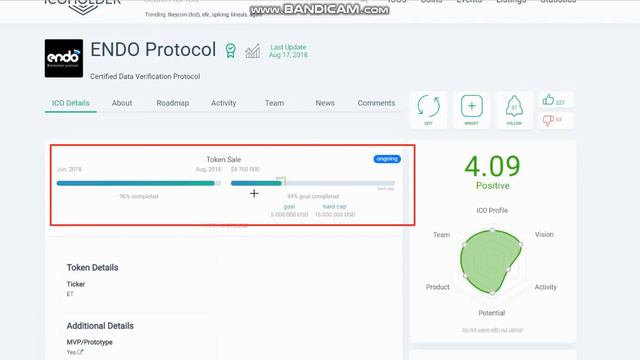640x360 pixels.
Task: Click the blue ongoing status badge
Action: tap(387, 159)
